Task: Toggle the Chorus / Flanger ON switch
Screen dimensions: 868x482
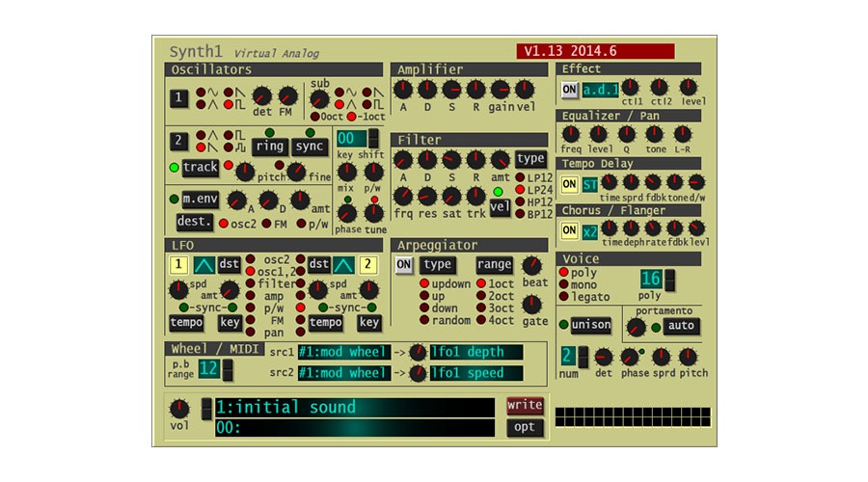Action: point(569,230)
